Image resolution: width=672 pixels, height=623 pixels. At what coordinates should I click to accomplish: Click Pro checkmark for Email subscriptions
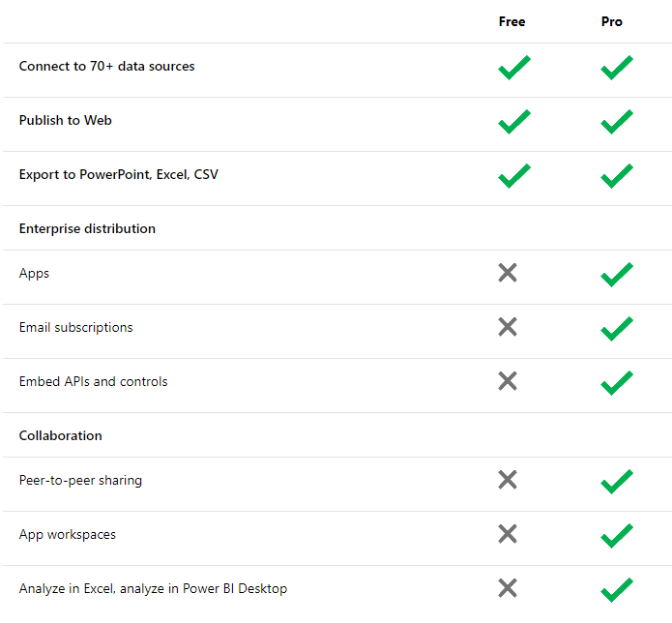coord(616,328)
